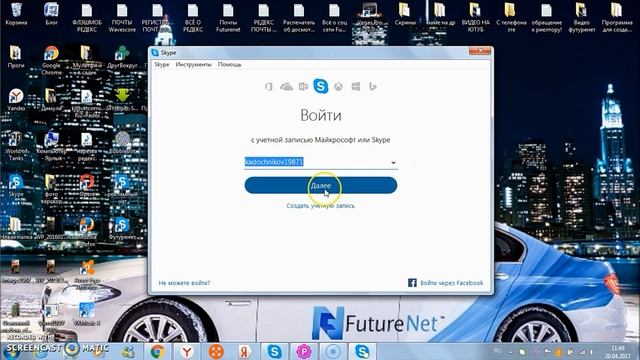Image resolution: width=640 pixels, height=360 pixels.
Task: Select the обращение к риелтору! file
Action: click(547, 17)
